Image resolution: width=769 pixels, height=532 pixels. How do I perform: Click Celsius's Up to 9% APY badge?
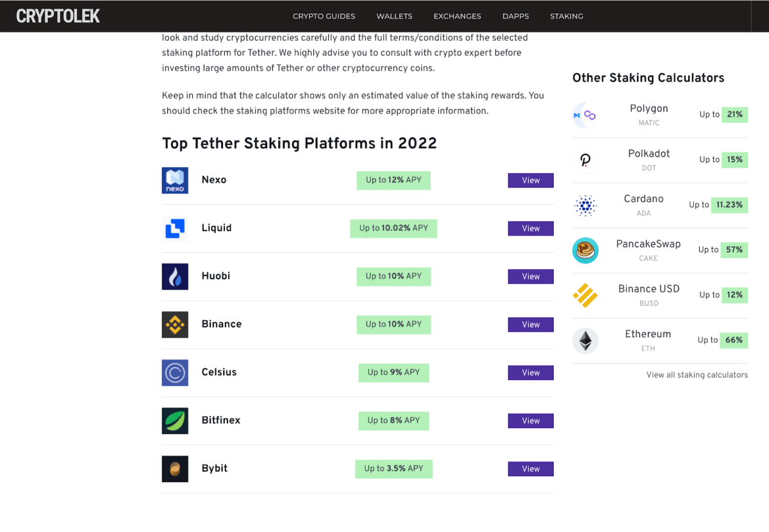click(x=393, y=372)
